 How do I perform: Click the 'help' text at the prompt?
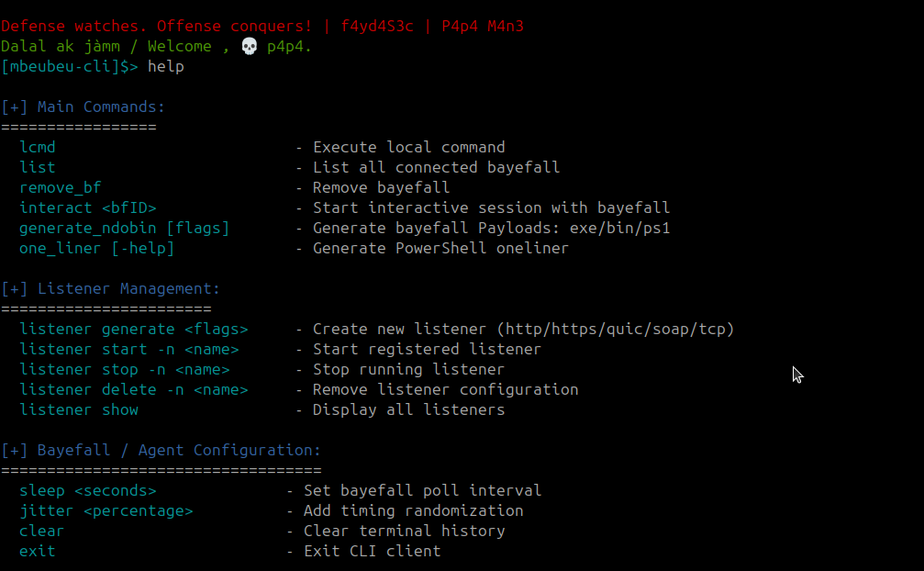[x=166, y=67]
